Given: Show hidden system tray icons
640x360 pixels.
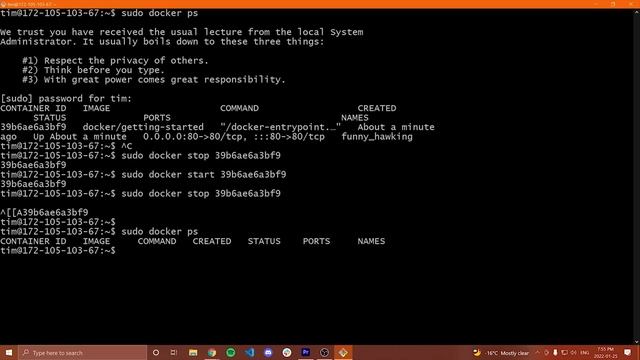Looking at the screenshot, I should 537,353.
